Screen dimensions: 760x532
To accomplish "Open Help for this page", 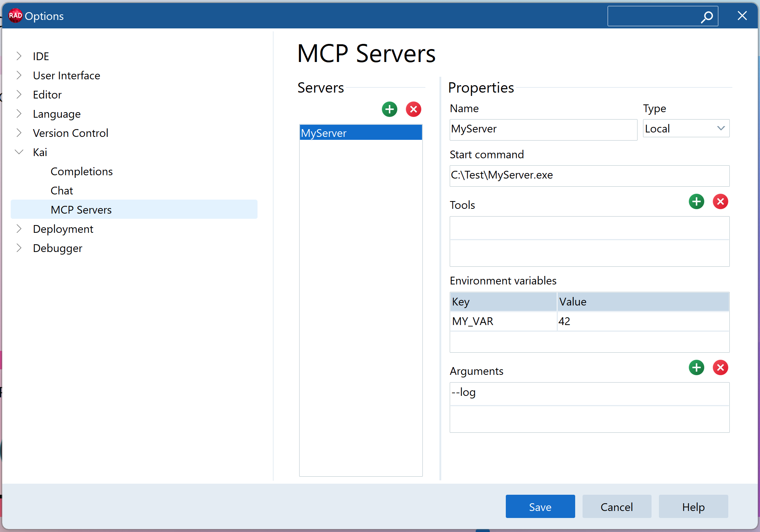I will pyautogui.click(x=694, y=507).
